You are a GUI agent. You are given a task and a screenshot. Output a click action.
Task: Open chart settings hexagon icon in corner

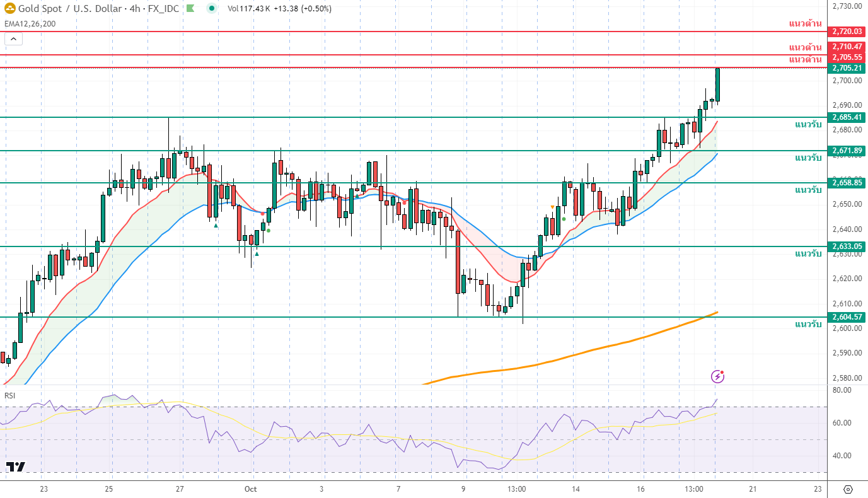848,489
